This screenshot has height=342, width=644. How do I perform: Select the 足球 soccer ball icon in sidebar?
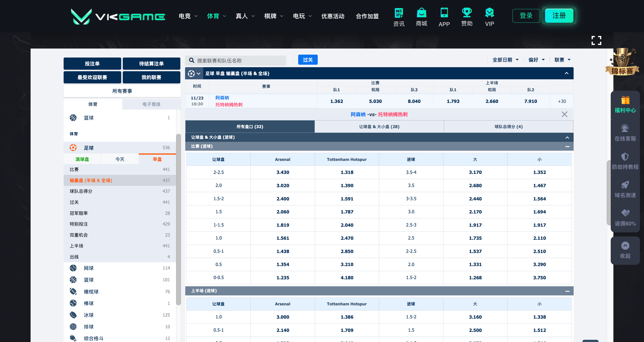point(73,148)
